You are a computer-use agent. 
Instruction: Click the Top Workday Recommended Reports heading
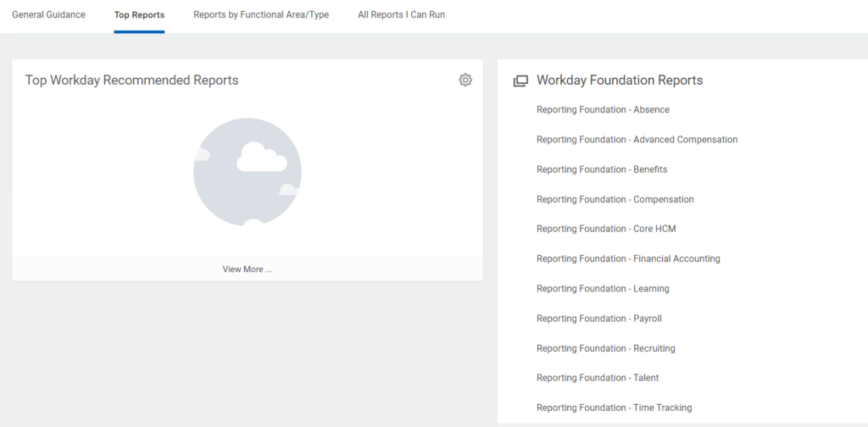(131, 80)
